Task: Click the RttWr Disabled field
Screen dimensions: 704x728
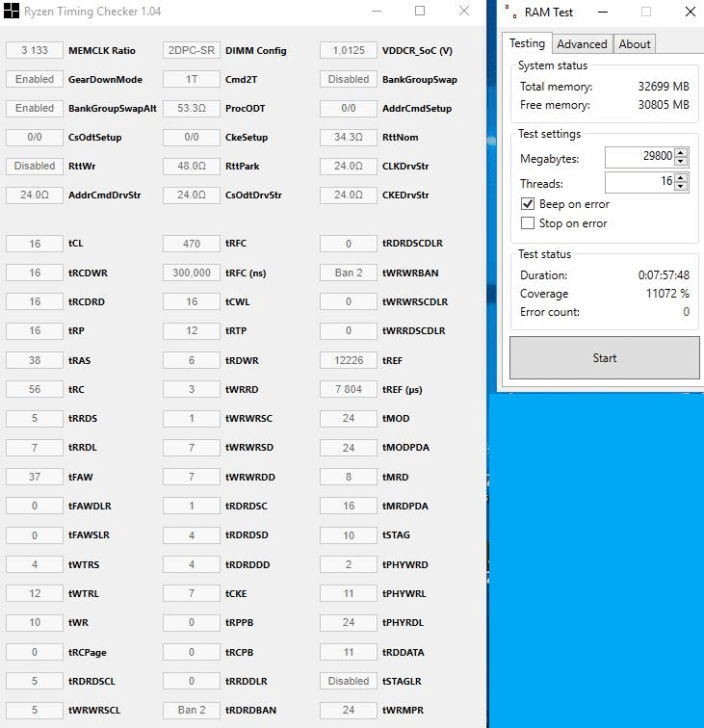Action: coord(35,166)
